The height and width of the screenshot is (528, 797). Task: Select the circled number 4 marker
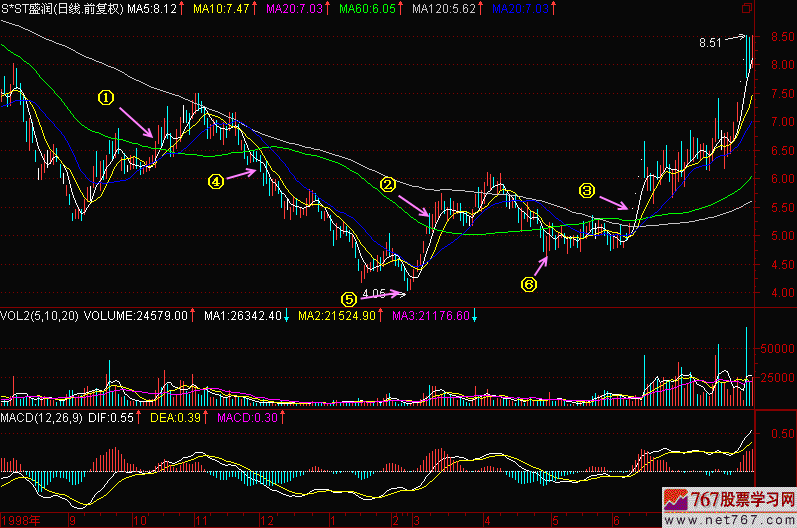[214, 181]
